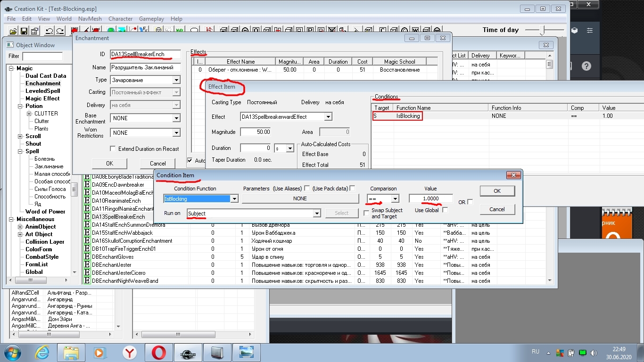Click the condition Value input field

click(430, 199)
